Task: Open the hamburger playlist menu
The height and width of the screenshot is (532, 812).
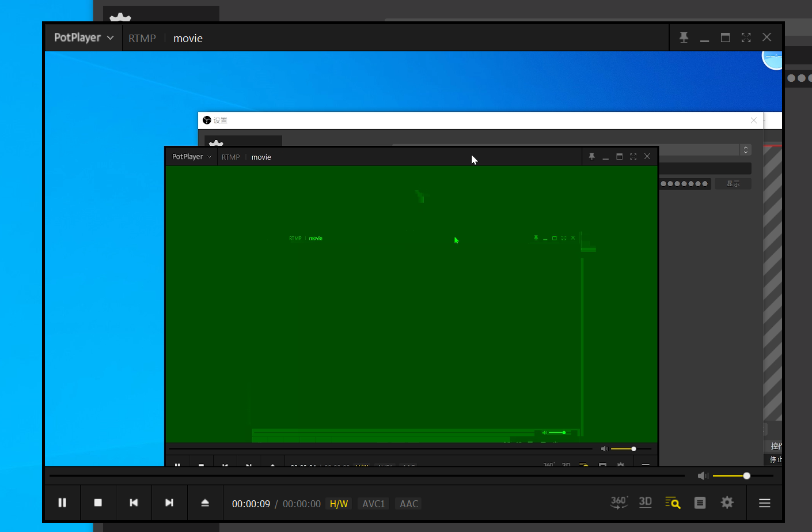Action: (765, 503)
